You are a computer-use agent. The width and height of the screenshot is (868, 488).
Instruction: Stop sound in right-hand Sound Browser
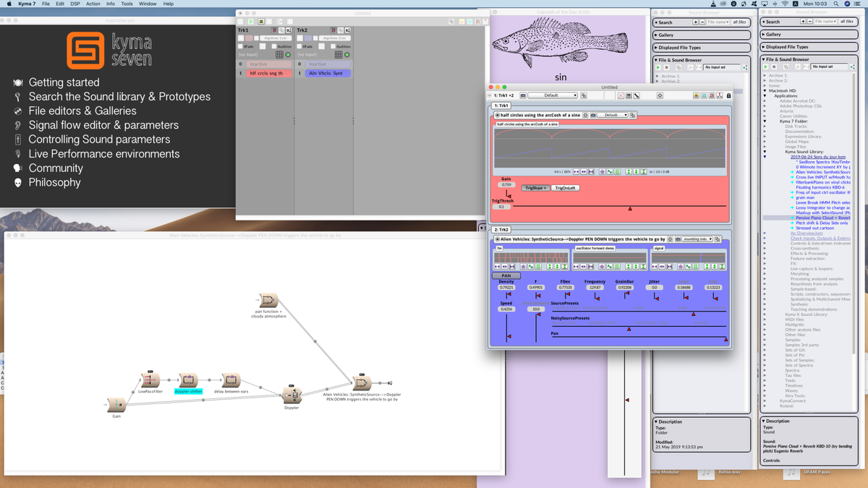(774, 67)
